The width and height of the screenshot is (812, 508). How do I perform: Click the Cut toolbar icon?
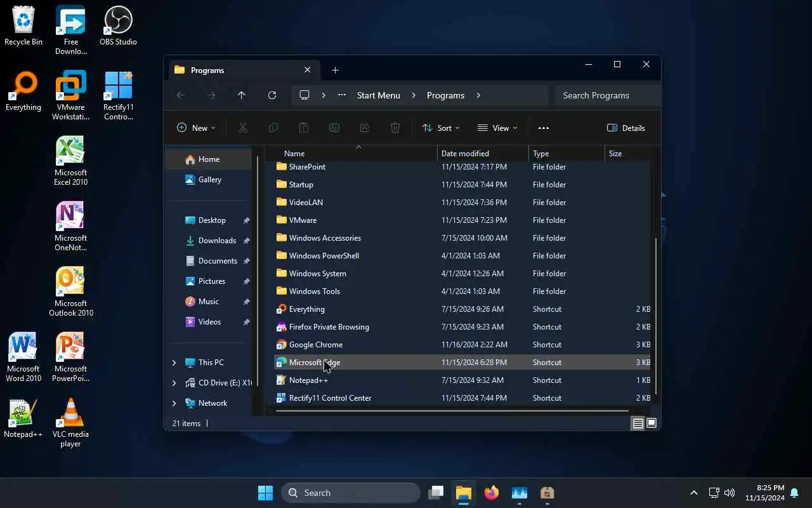[x=243, y=128]
